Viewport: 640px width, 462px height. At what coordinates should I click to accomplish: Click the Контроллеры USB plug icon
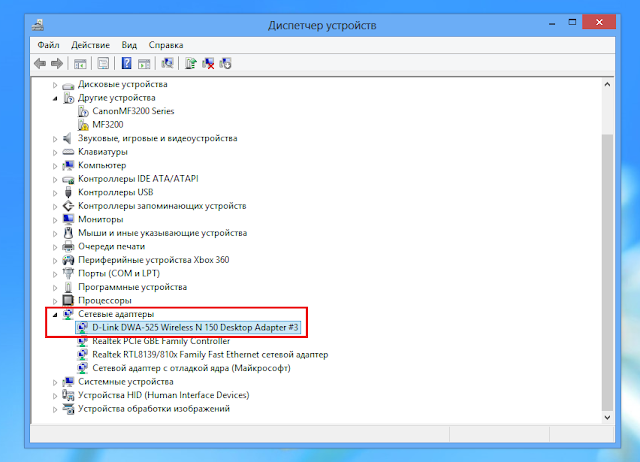tap(68, 192)
